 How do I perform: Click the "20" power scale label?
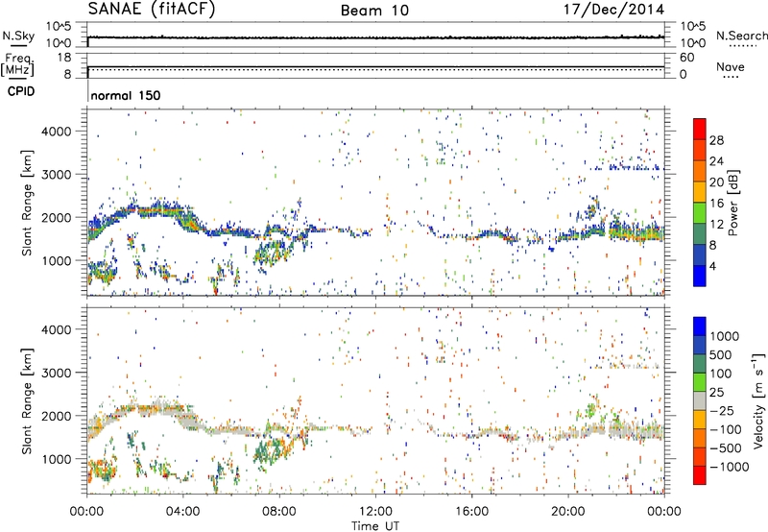coord(716,182)
